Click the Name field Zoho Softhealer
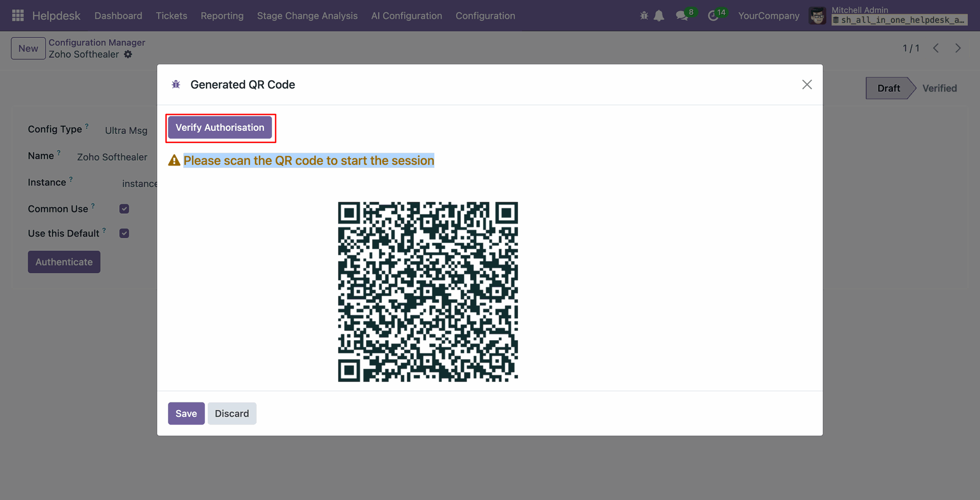This screenshot has height=500, width=980. [x=112, y=157]
